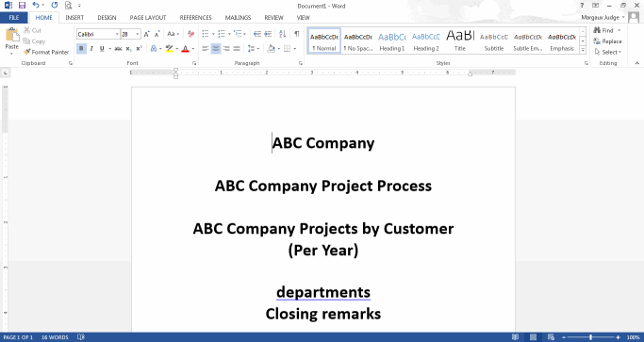Toggle Strikethrough formatting
The width and height of the screenshot is (644, 342).
118,48
